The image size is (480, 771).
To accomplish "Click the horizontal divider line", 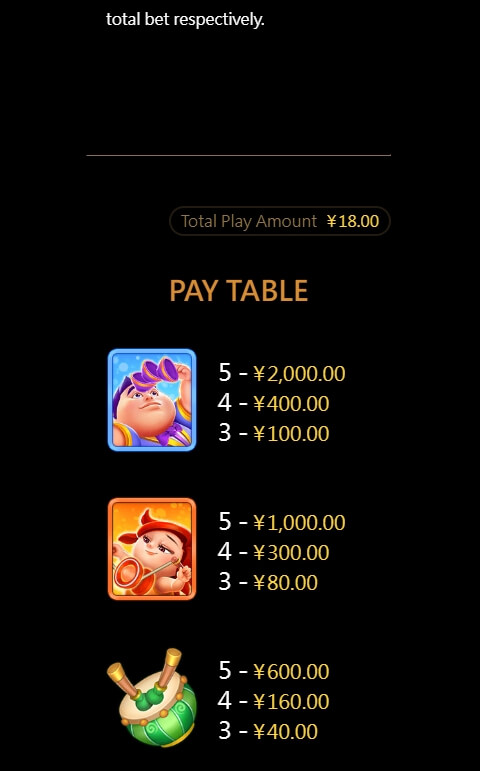I will 239,155.
